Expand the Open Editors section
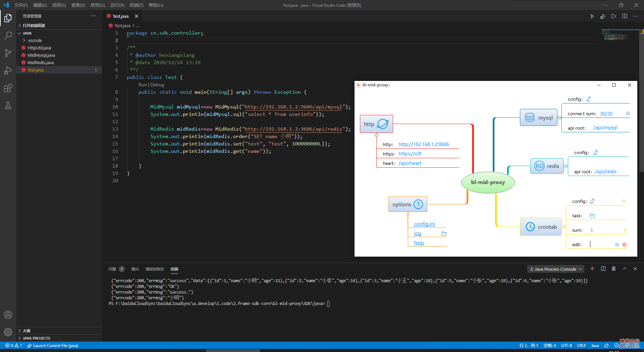This screenshot has width=644, height=352. click(59, 26)
